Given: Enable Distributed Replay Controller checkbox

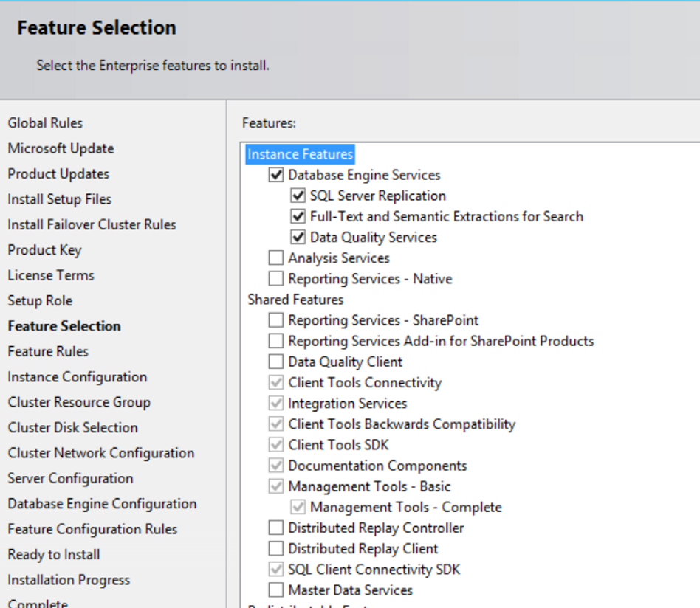Looking at the screenshot, I should pos(276,528).
